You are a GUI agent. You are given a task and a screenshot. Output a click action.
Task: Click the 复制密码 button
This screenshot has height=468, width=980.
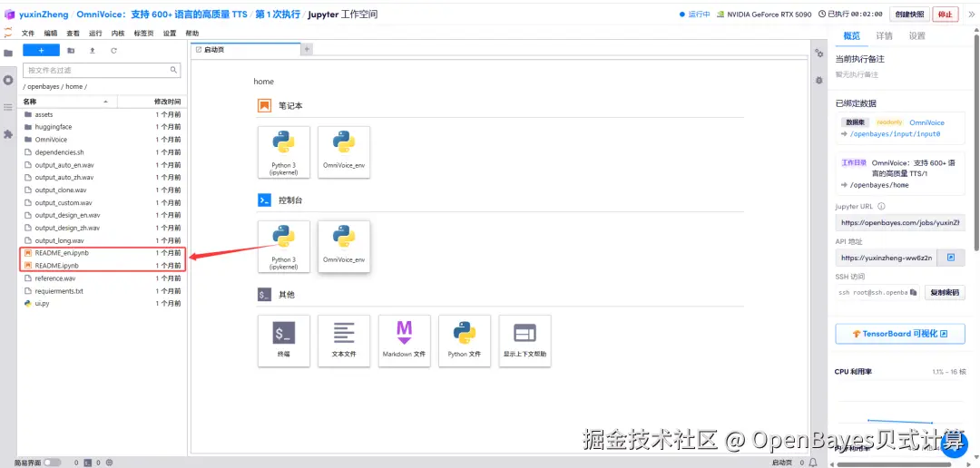coord(943,292)
